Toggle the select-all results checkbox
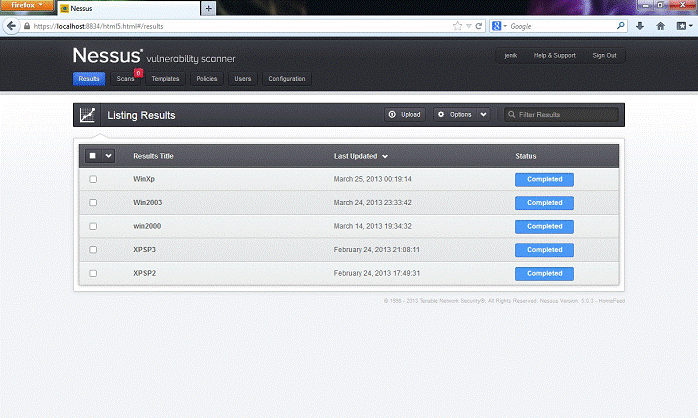This screenshot has width=698, height=418. click(93, 156)
